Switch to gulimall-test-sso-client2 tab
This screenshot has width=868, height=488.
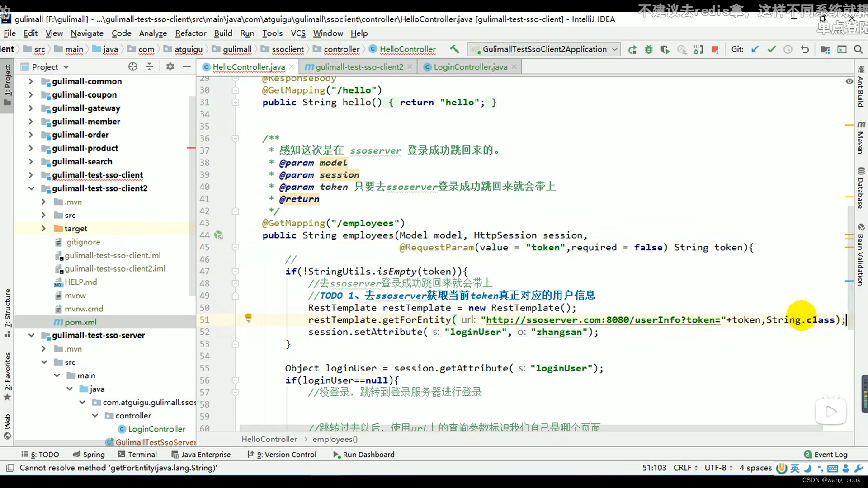point(359,67)
